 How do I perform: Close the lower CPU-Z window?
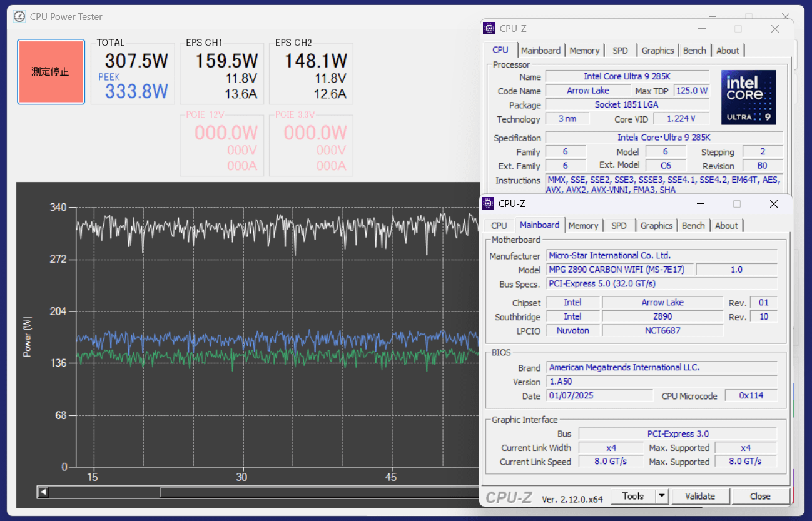click(x=774, y=204)
